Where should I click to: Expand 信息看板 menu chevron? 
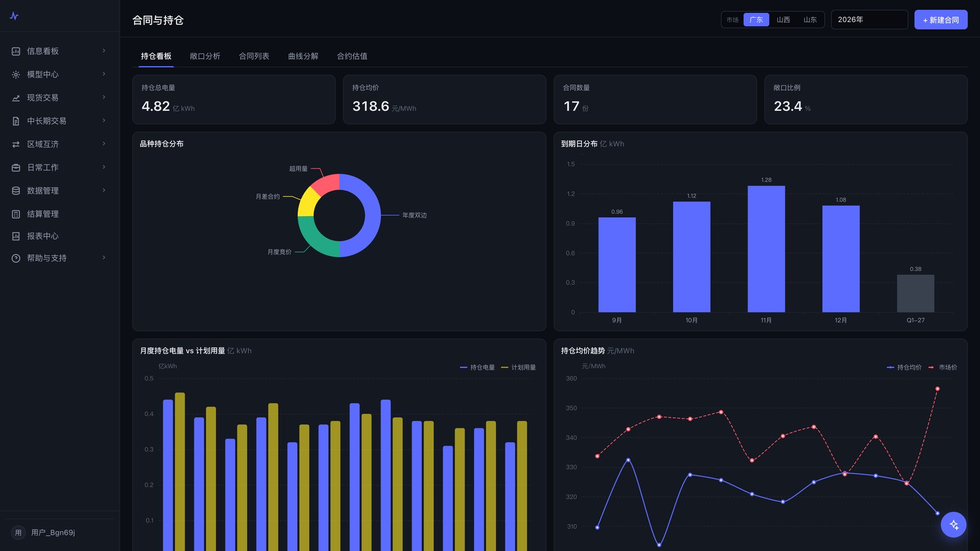coord(104,51)
